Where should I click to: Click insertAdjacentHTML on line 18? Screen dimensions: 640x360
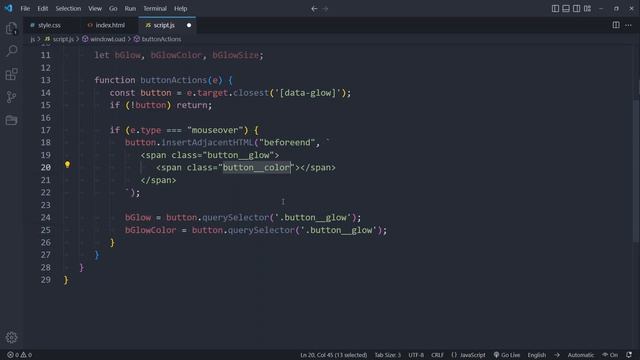207,142
